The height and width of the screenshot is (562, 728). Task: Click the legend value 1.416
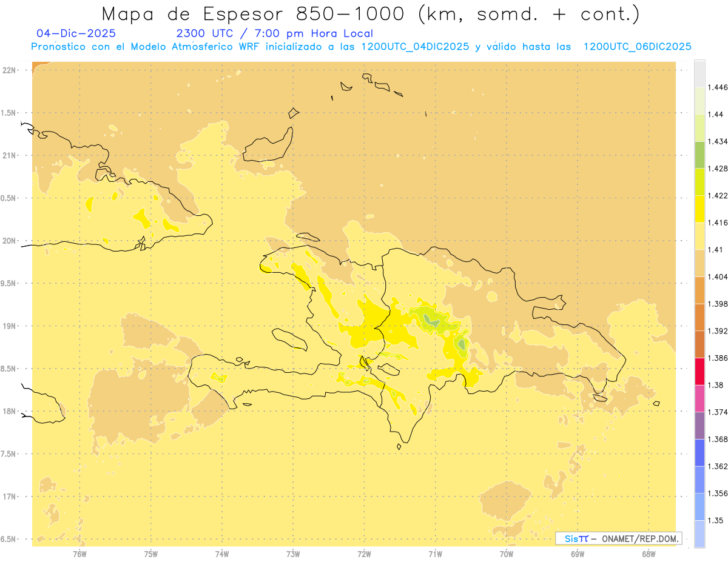(x=718, y=222)
